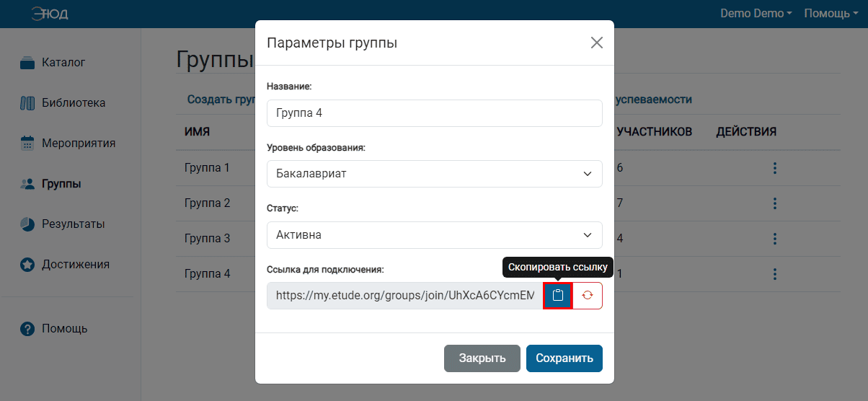Screen dimensions: 868x401
Task: Open Каталог in the sidebar
Action: [63, 63]
